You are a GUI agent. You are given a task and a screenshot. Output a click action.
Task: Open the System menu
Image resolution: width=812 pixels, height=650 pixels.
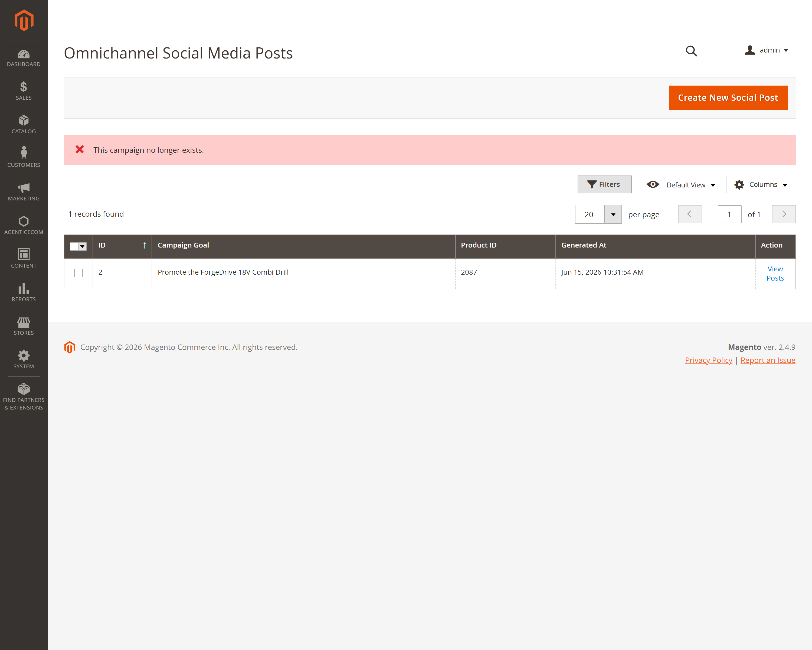click(x=24, y=359)
